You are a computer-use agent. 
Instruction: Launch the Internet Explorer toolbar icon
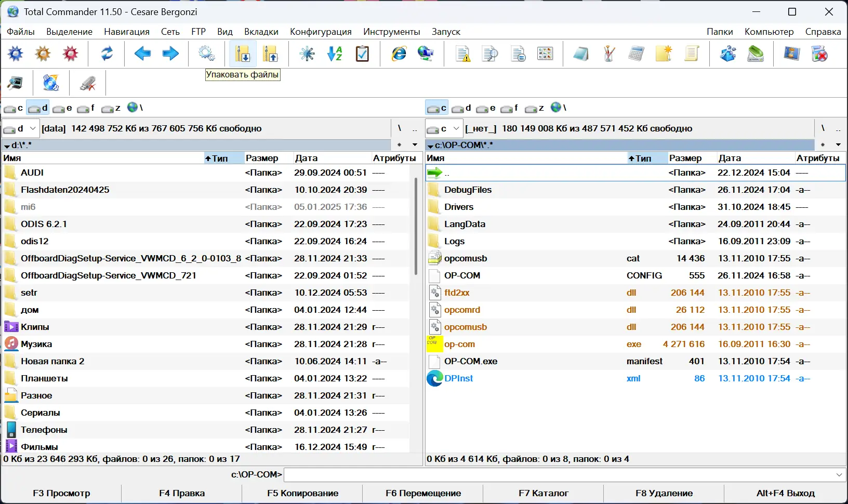coord(399,54)
